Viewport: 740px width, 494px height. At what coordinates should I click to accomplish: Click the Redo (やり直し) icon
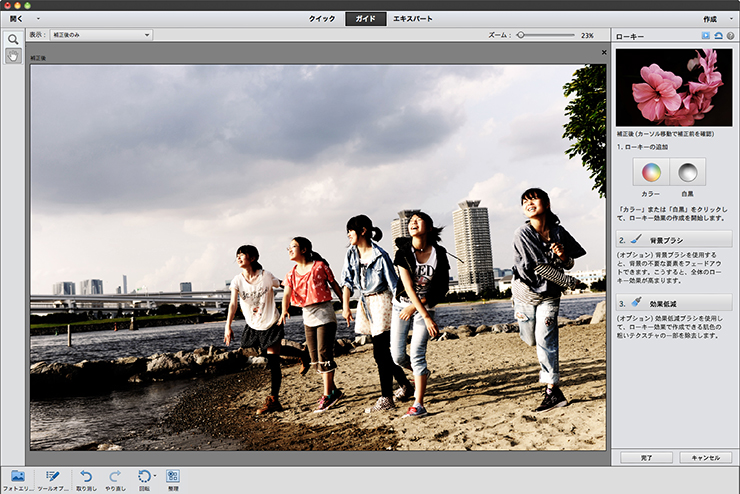click(x=115, y=476)
